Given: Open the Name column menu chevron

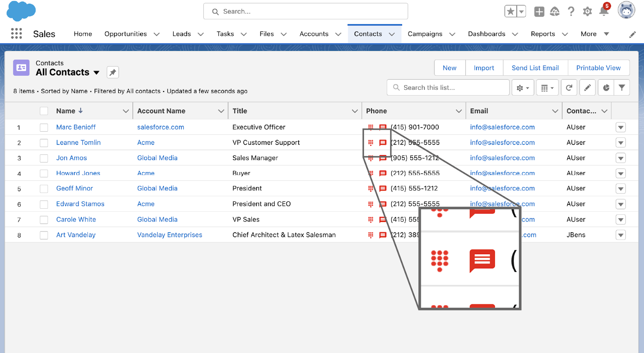Looking at the screenshot, I should (x=126, y=111).
